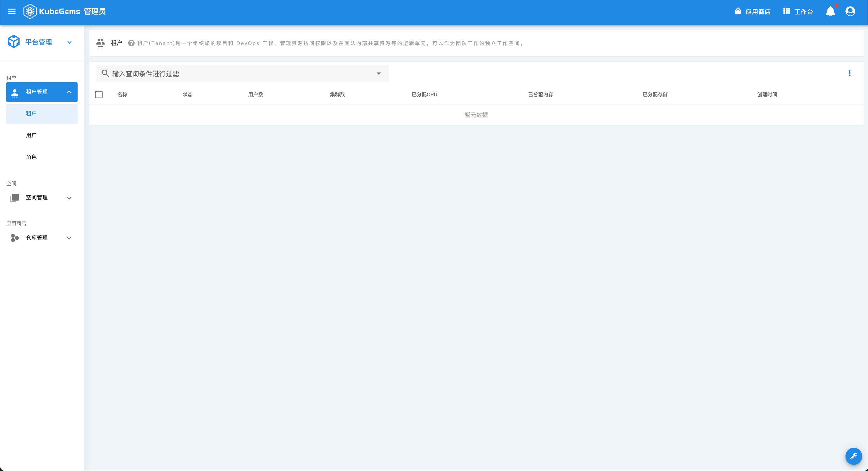Click the 应用商店 shopping bag icon
This screenshot has height=471, width=868.
[738, 11]
